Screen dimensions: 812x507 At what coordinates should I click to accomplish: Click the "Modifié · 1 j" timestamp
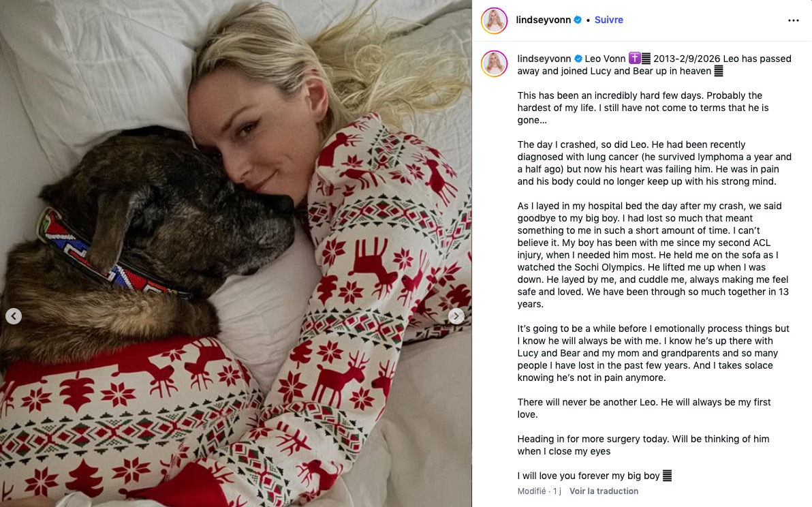click(539, 491)
